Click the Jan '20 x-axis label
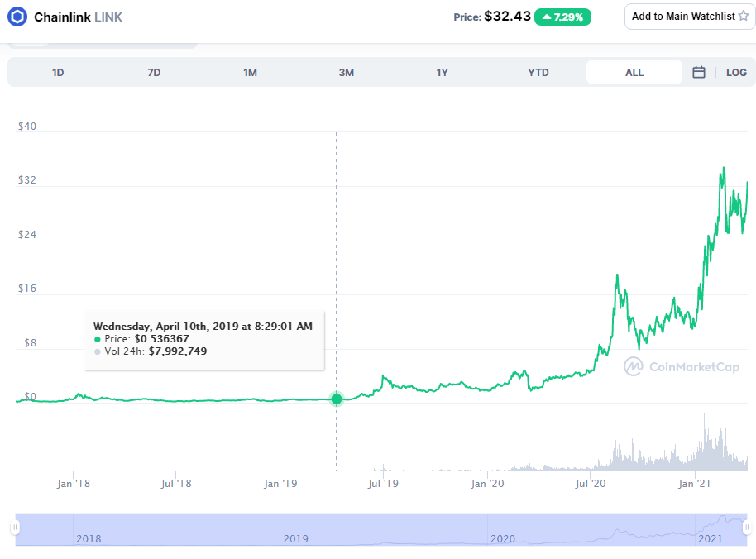Image resolution: width=756 pixels, height=559 pixels. [x=487, y=484]
